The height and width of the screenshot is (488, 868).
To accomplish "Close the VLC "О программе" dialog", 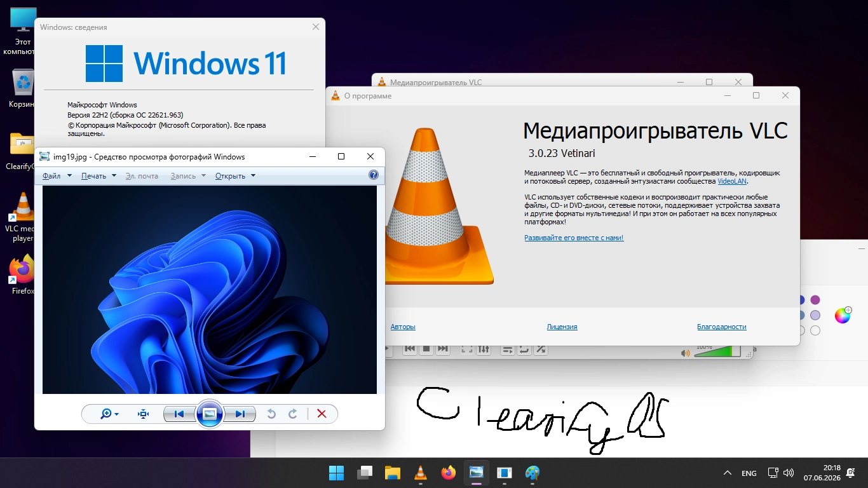I will click(786, 96).
